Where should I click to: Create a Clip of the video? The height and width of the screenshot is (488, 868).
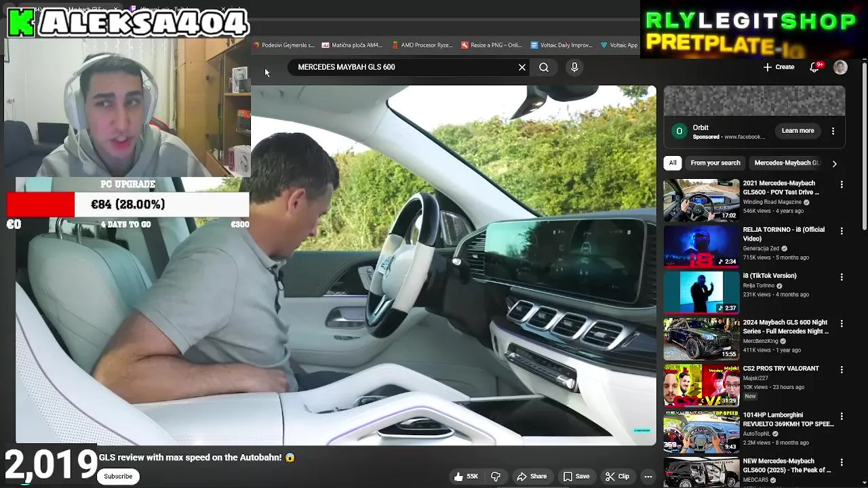point(617,476)
